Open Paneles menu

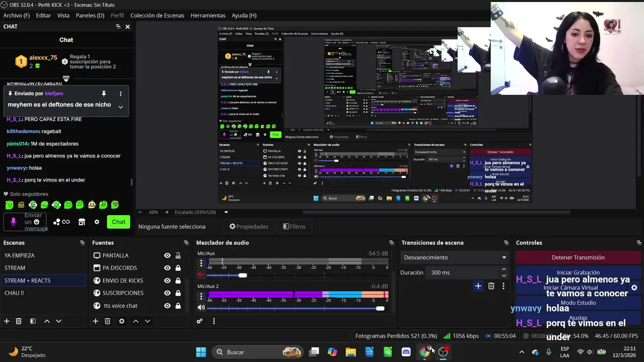(90, 16)
